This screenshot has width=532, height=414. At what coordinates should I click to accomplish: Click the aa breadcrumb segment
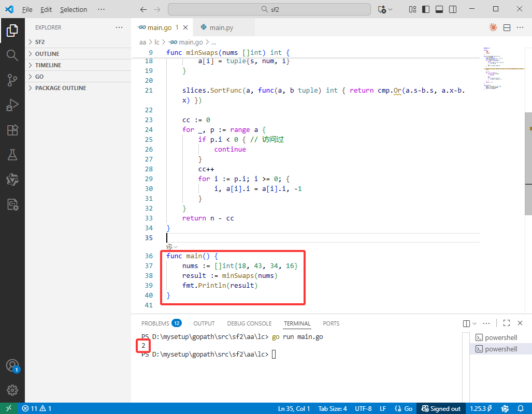coord(142,42)
